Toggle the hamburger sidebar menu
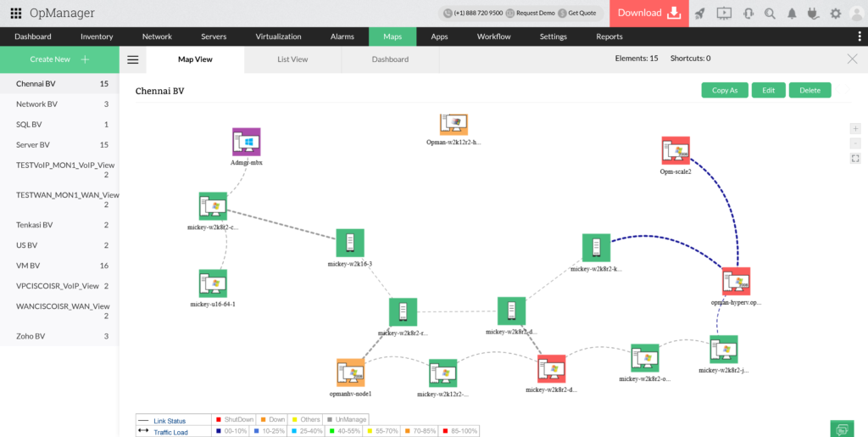 point(132,59)
